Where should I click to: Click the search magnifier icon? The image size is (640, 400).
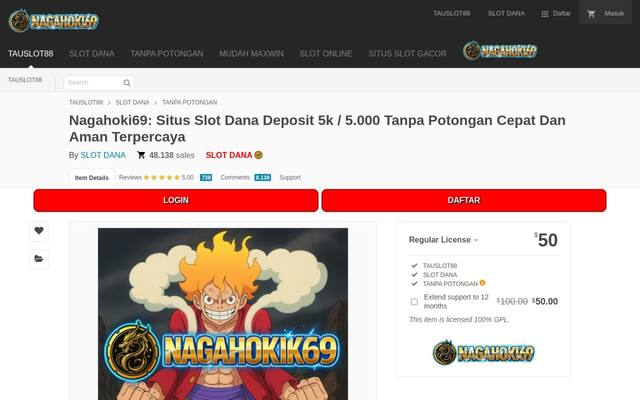coord(127,83)
